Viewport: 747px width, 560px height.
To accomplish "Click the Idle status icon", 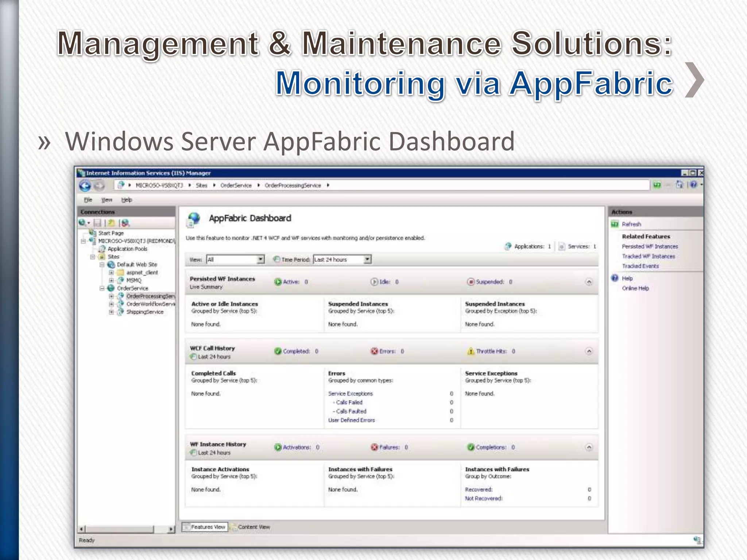I will (374, 282).
